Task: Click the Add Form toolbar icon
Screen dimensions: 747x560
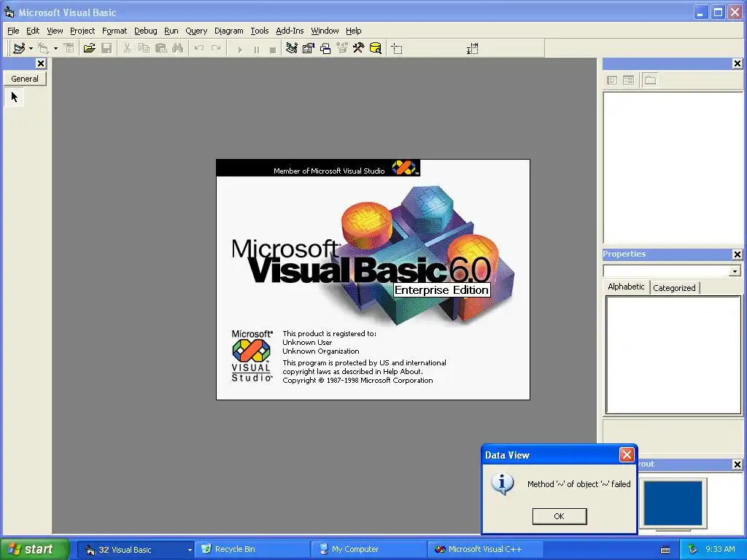Action: [x=43, y=48]
